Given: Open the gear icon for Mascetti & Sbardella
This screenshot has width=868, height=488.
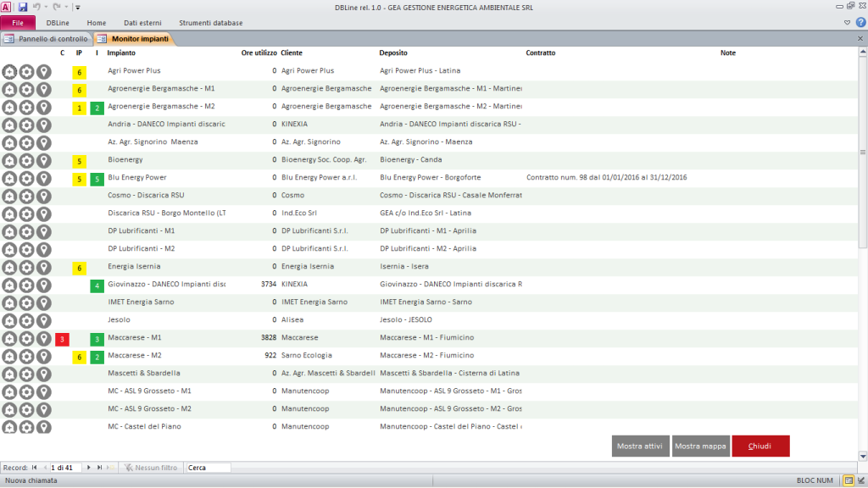Looking at the screenshot, I should [x=26, y=374].
